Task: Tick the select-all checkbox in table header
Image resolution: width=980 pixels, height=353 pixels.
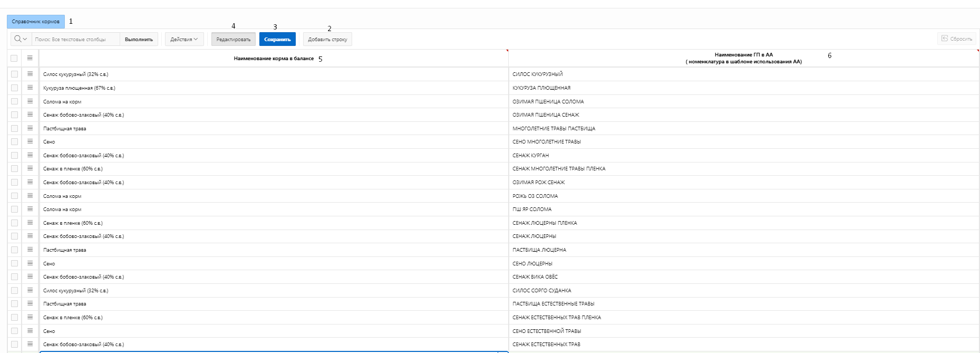Action: 14,59
